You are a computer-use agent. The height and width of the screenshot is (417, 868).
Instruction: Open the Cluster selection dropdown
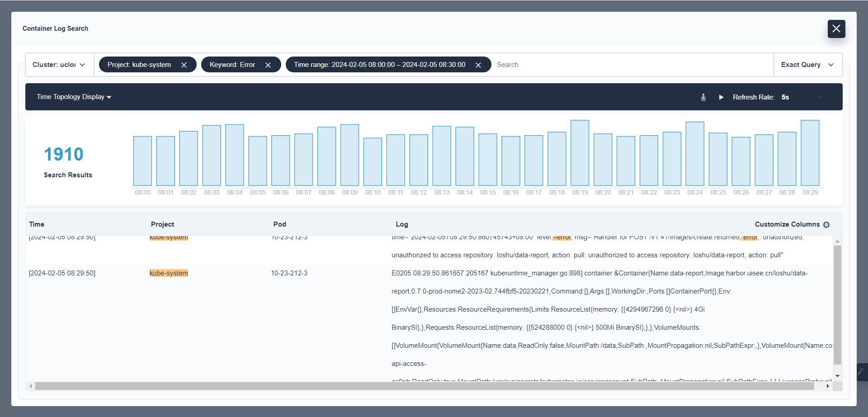coord(59,65)
